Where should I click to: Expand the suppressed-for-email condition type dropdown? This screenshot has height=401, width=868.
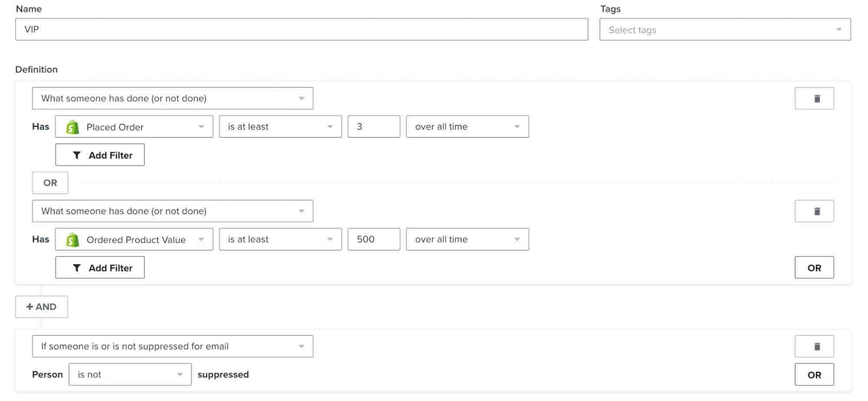pos(172,346)
